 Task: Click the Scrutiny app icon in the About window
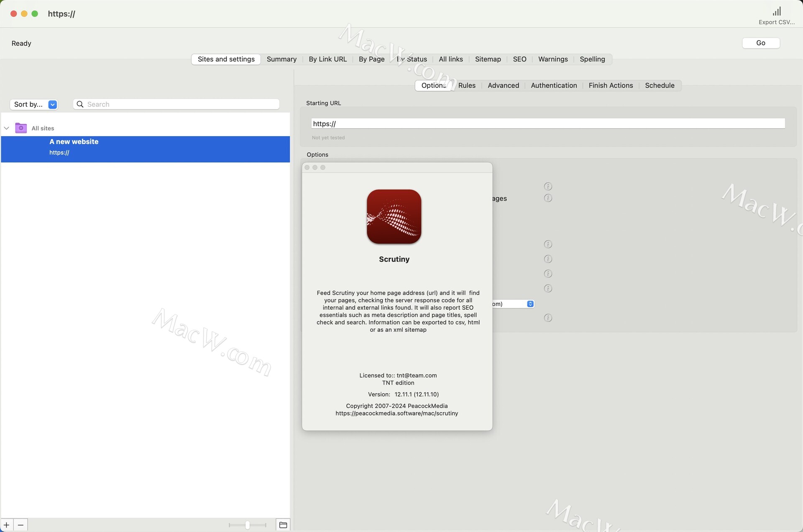pyautogui.click(x=394, y=216)
